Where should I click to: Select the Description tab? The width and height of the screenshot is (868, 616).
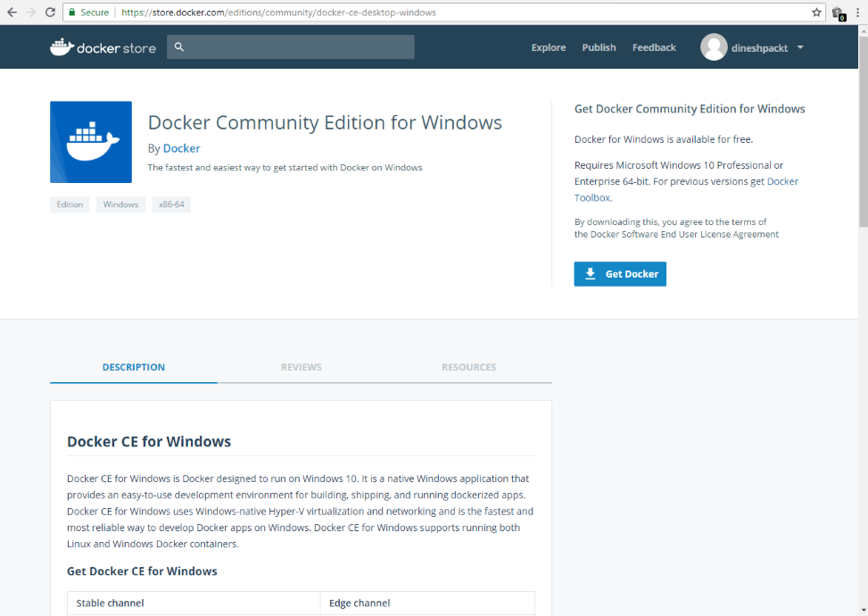click(134, 367)
